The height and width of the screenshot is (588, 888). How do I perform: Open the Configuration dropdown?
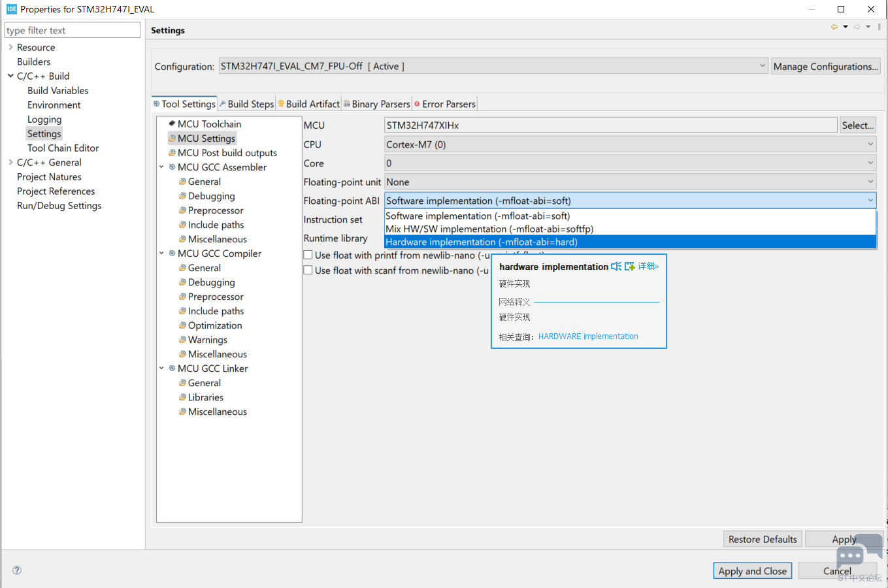(x=493, y=66)
